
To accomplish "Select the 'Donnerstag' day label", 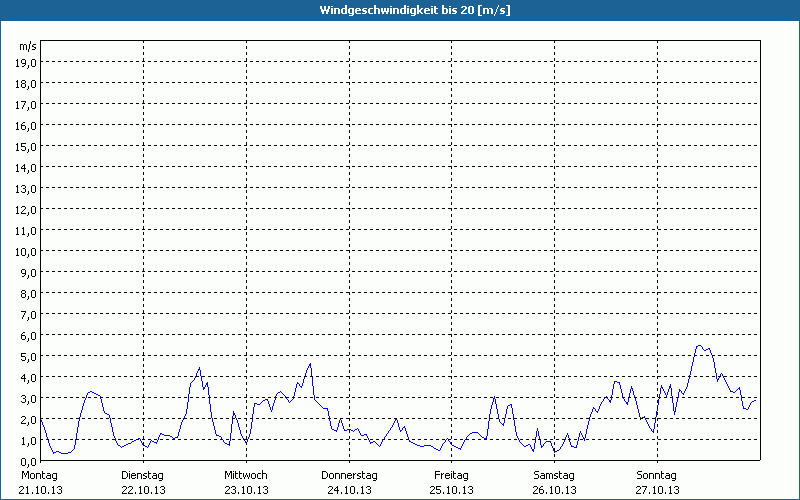I will (349, 476).
